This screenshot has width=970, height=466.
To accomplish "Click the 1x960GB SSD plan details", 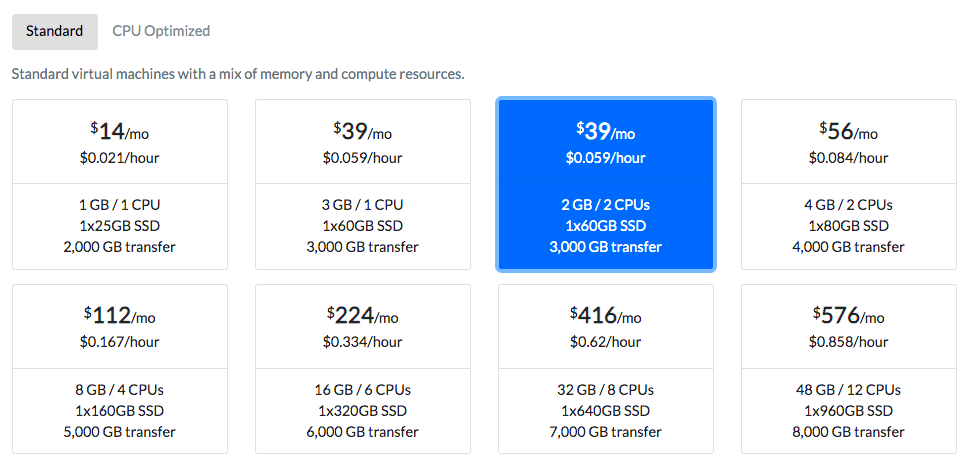I will (849, 411).
